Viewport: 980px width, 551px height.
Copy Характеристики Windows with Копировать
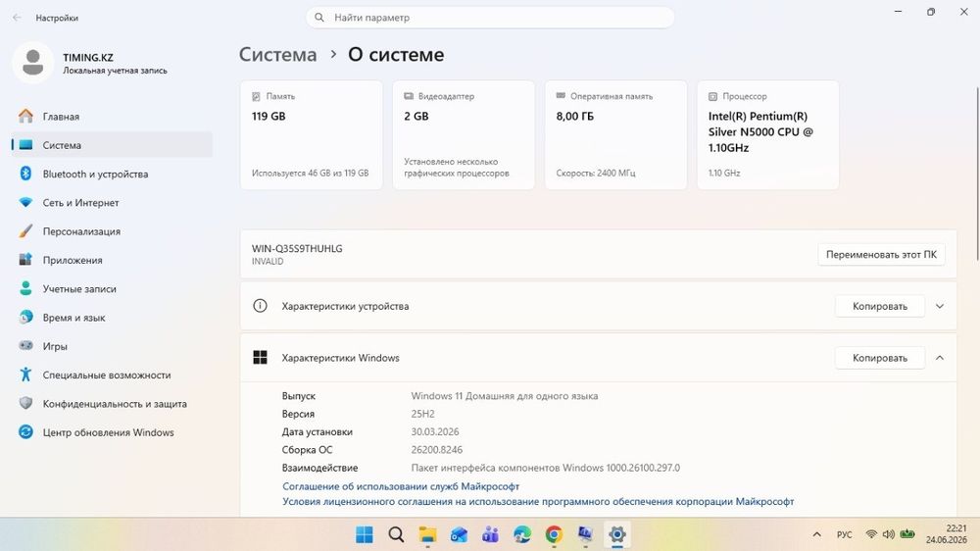(879, 358)
